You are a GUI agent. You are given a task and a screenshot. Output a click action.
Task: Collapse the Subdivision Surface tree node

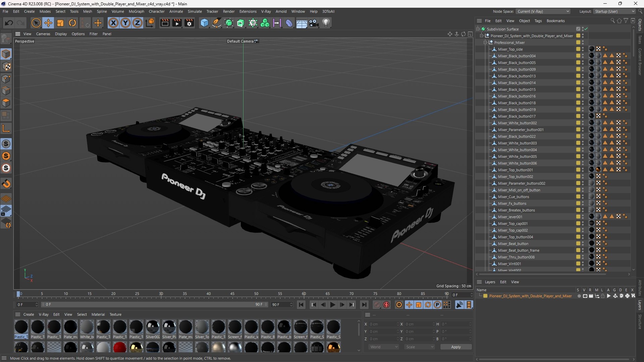point(478,29)
